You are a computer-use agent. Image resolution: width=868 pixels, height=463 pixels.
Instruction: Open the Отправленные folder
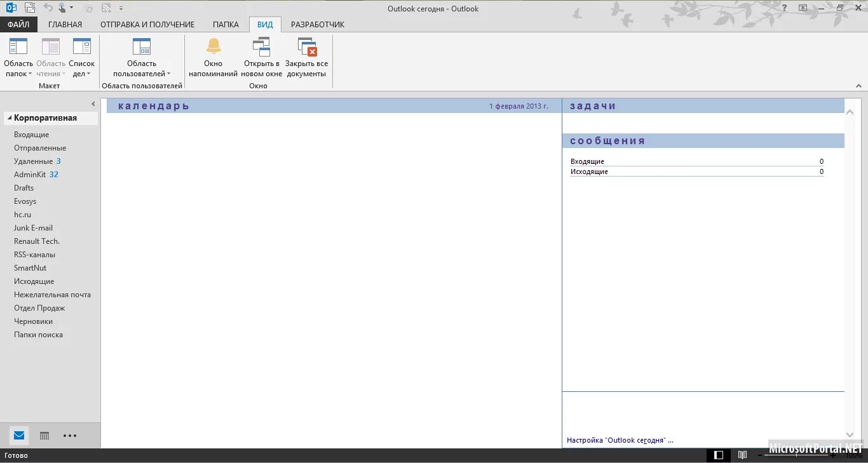[40, 148]
